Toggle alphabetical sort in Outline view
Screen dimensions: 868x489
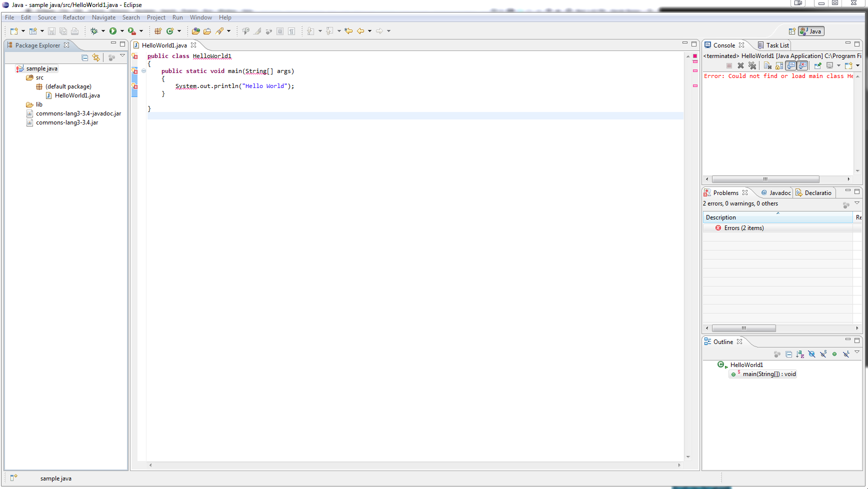[800, 354]
